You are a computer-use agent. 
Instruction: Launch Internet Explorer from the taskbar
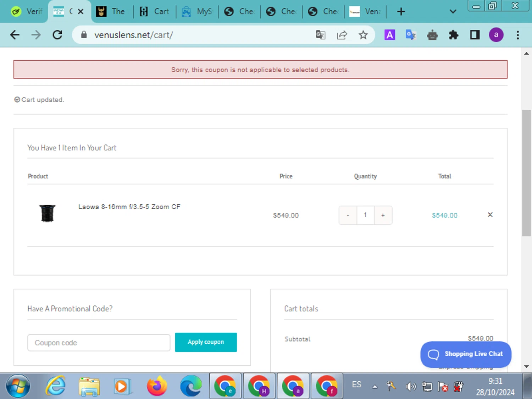pos(56,386)
